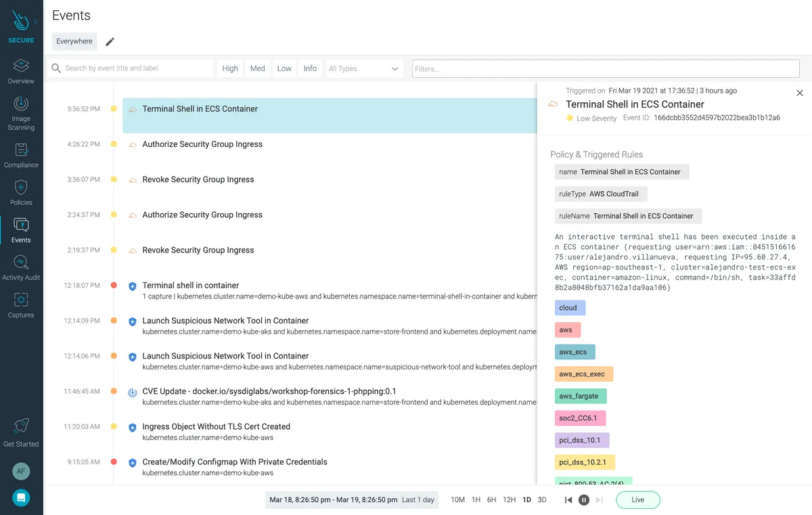Click the aws_ecs_exec tag
Viewport: 812px width, 515px height.
point(584,374)
